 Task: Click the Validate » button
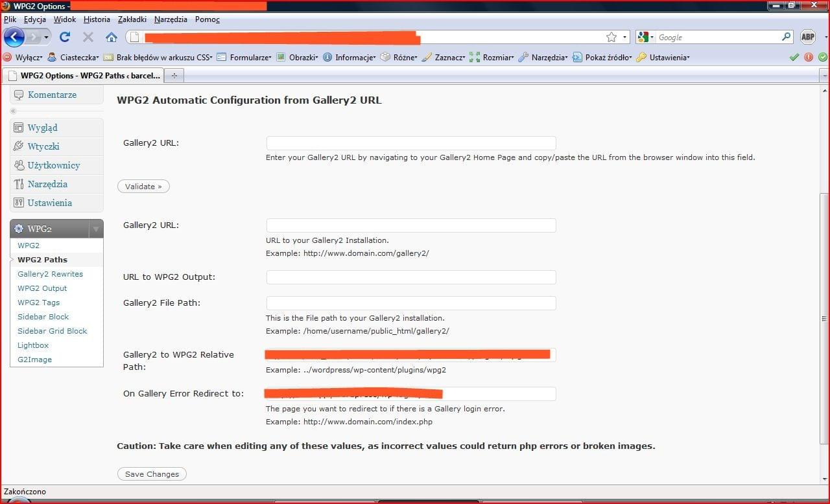pos(143,187)
